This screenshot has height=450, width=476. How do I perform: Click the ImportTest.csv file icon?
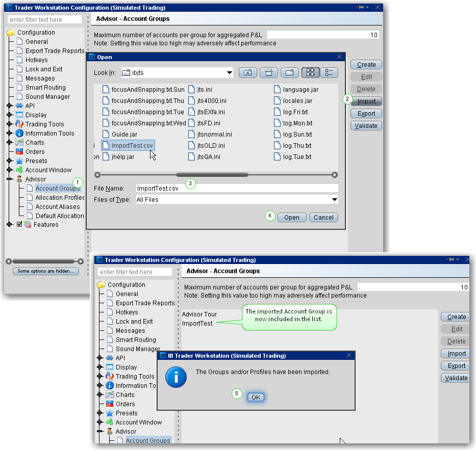(106, 146)
